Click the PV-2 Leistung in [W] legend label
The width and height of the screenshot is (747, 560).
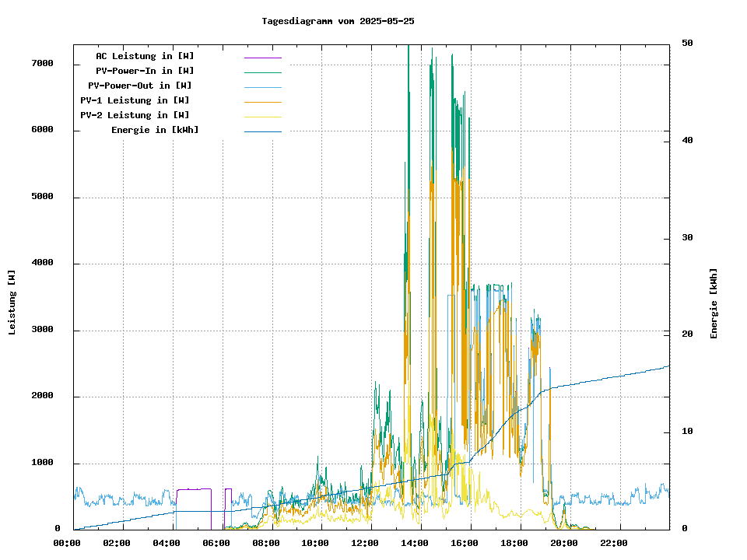coord(135,115)
